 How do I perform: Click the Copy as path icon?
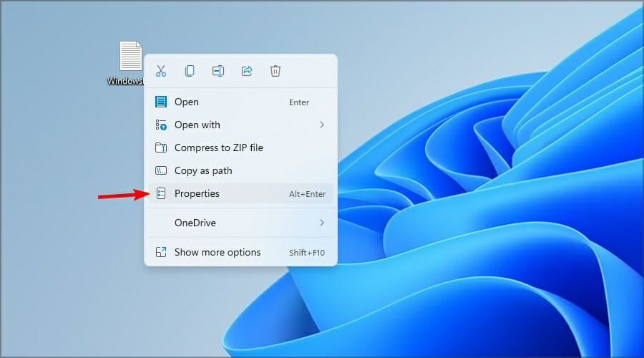(161, 170)
